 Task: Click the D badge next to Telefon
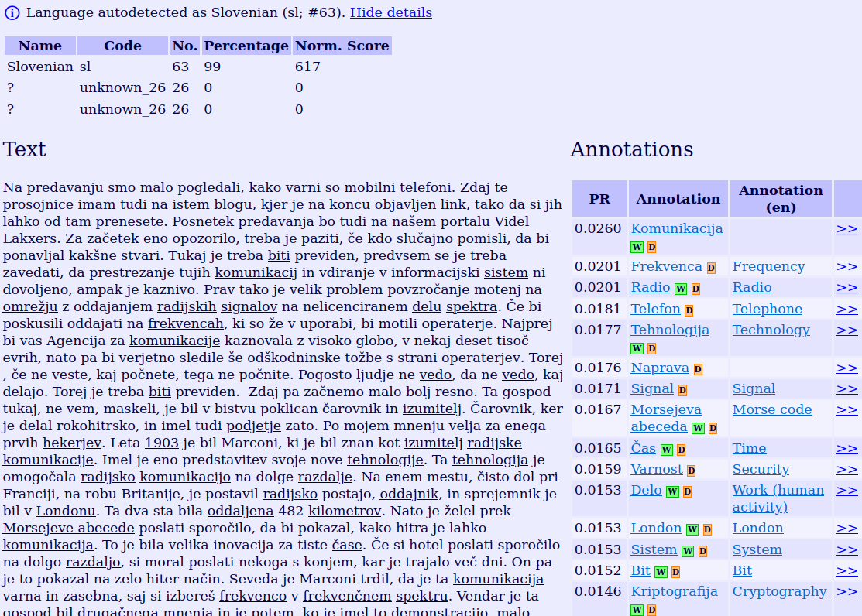[689, 310]
